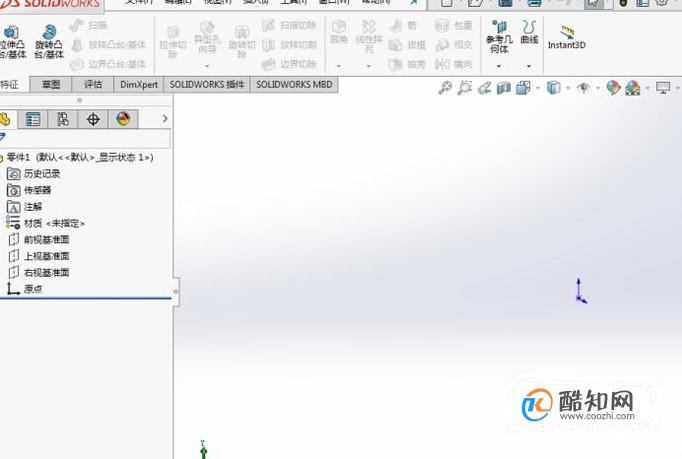This screenshot has width=682, height=459.
Task: Expand manager tabs with chevron arrow
Action: 164,118
